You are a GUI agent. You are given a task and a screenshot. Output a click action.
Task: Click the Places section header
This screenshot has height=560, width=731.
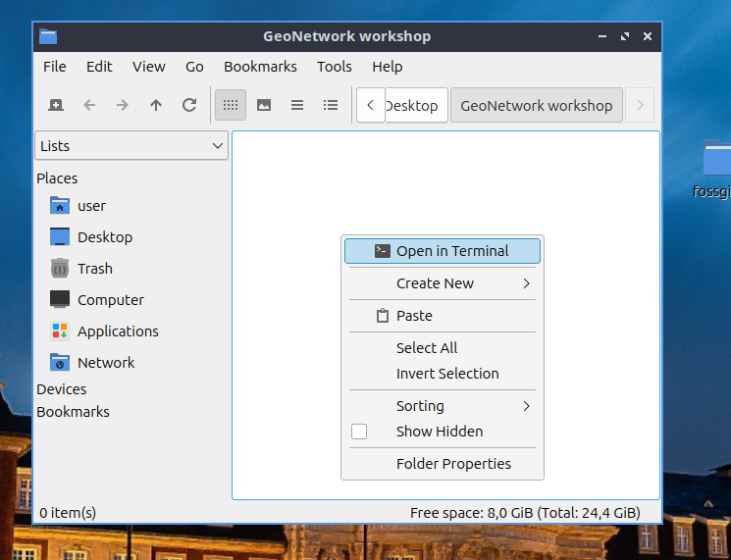tap(57, 178)
